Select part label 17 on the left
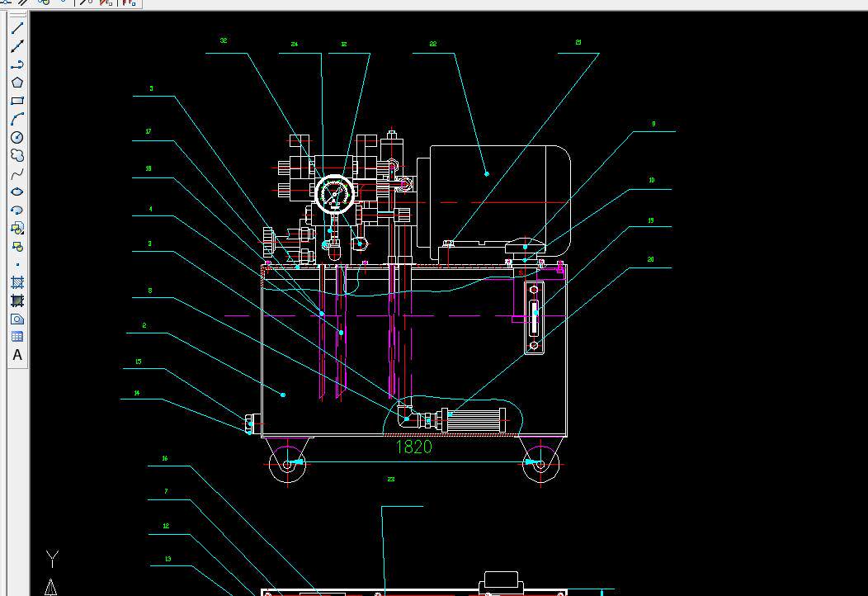This screenshot has width=868, height=596. click(149, 131)
